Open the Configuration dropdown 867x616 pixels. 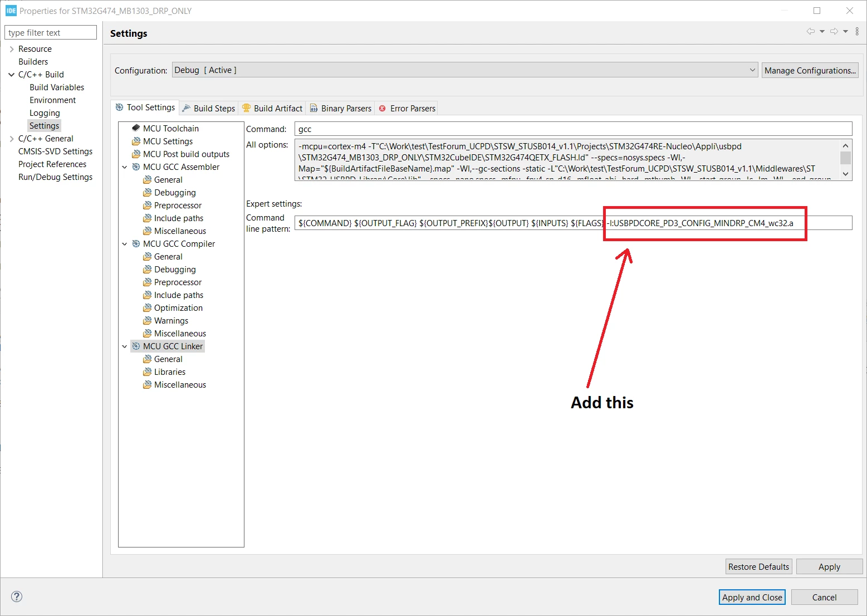[465, 70]
